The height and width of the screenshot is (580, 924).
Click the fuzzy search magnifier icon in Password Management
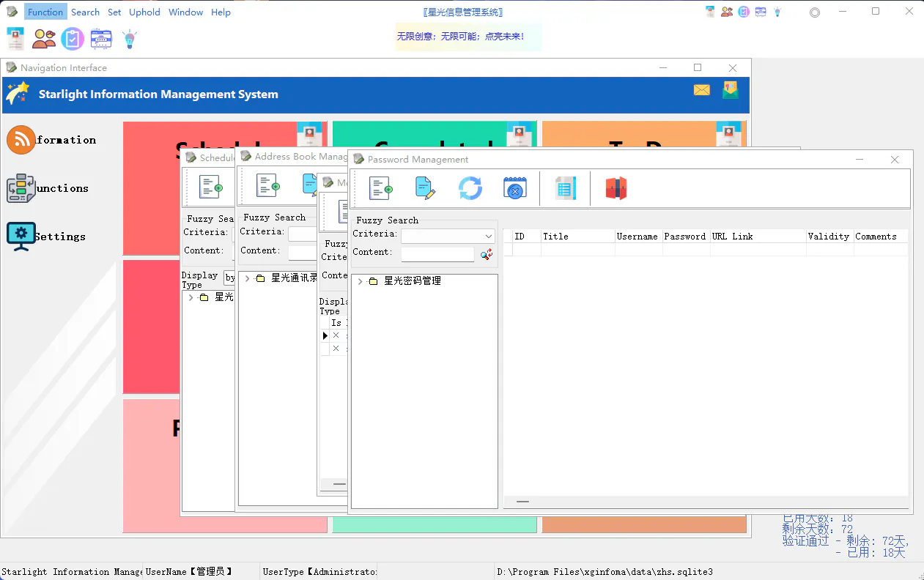(x=487, y=254)
